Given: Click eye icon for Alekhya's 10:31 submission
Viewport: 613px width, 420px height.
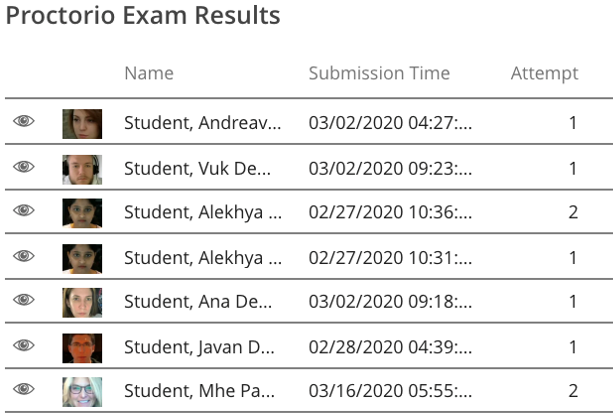Looking at the screenshot, I should pos(24,256).
